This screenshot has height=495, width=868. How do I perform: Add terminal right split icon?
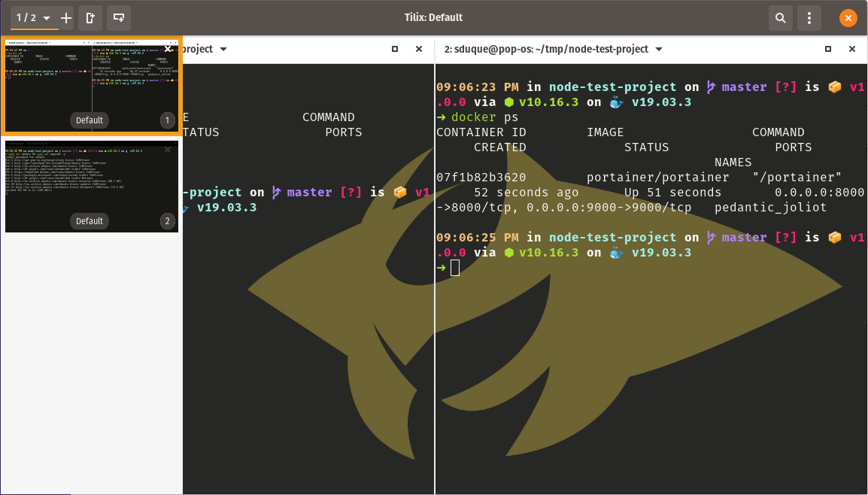(90, 18)
